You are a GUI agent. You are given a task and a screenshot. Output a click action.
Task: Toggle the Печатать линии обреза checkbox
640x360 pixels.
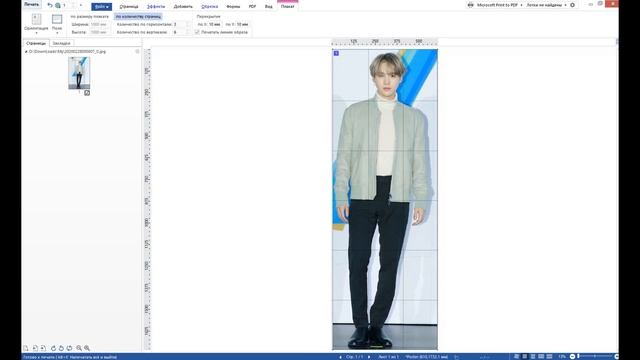(197, 32)
